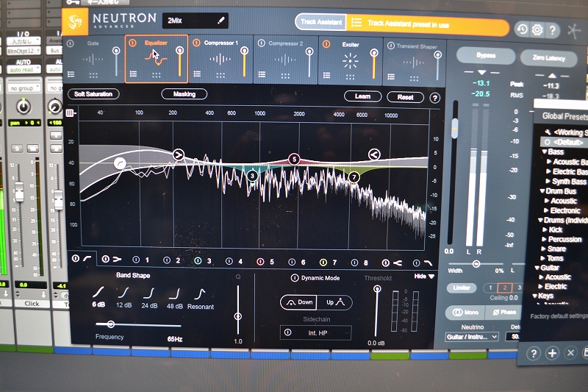
Task: Select limiter mode 2
Action: pyautogui.click(x=504, y=288)
